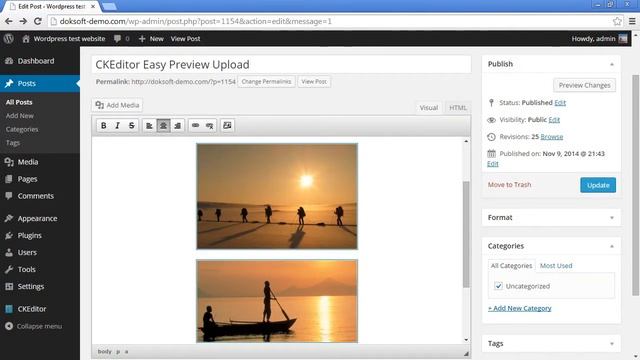
Task: Expand the Format panel
Action: point(611,218)
